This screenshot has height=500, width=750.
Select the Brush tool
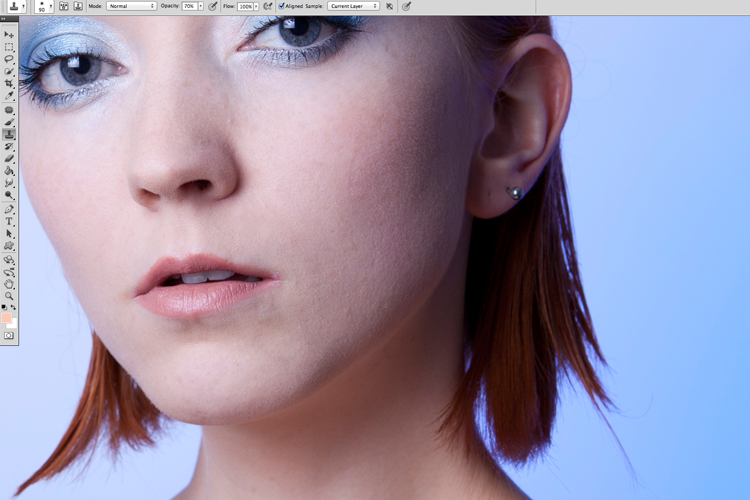(x=9, y=122)
